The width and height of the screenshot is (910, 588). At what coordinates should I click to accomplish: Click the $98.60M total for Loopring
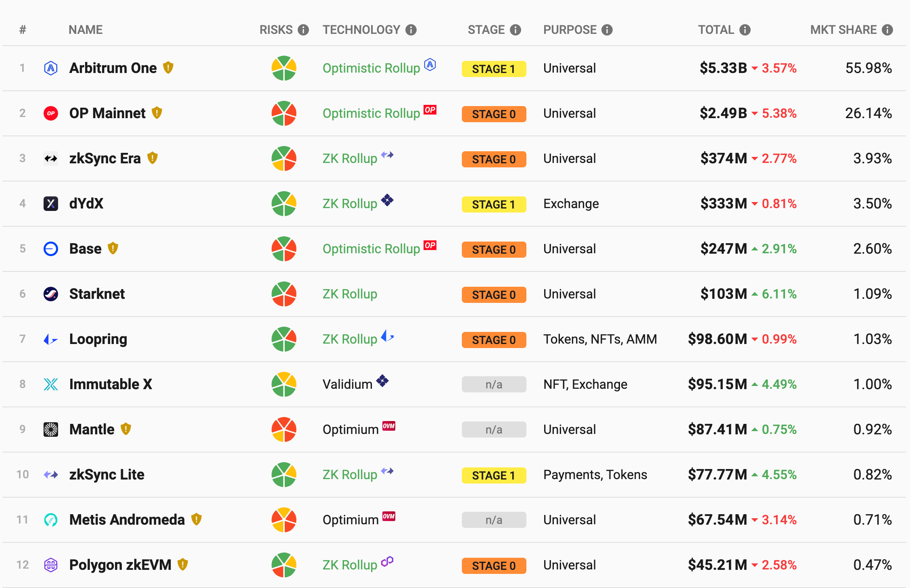pyautogui.click(x=718, y=339)
